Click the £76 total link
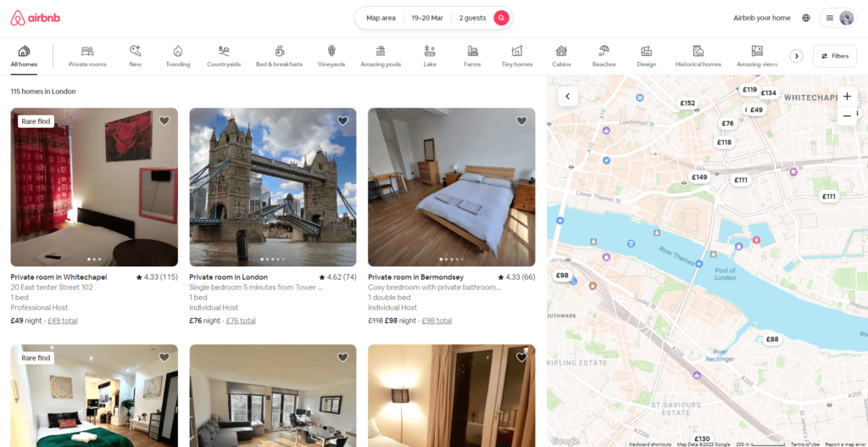868x447 pixels. [241, 321]
